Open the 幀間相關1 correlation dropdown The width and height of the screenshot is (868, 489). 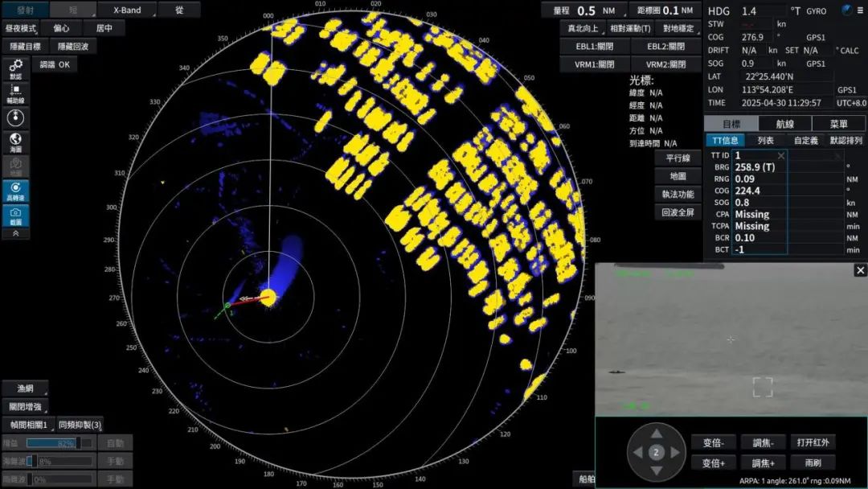tap(28, 425)
